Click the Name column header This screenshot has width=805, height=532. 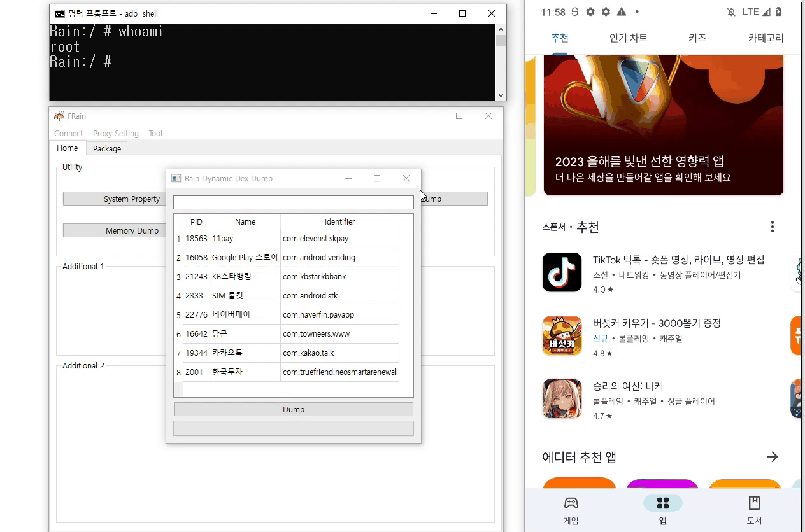pos(245,222)
